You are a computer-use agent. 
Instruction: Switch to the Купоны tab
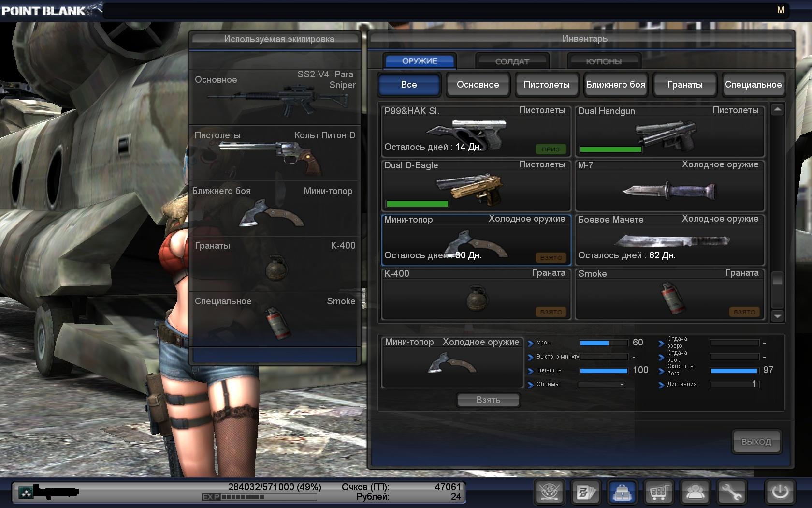(604, 61)
